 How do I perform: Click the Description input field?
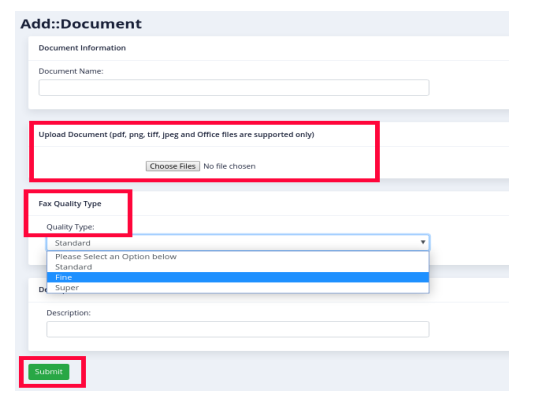[238, 329]
